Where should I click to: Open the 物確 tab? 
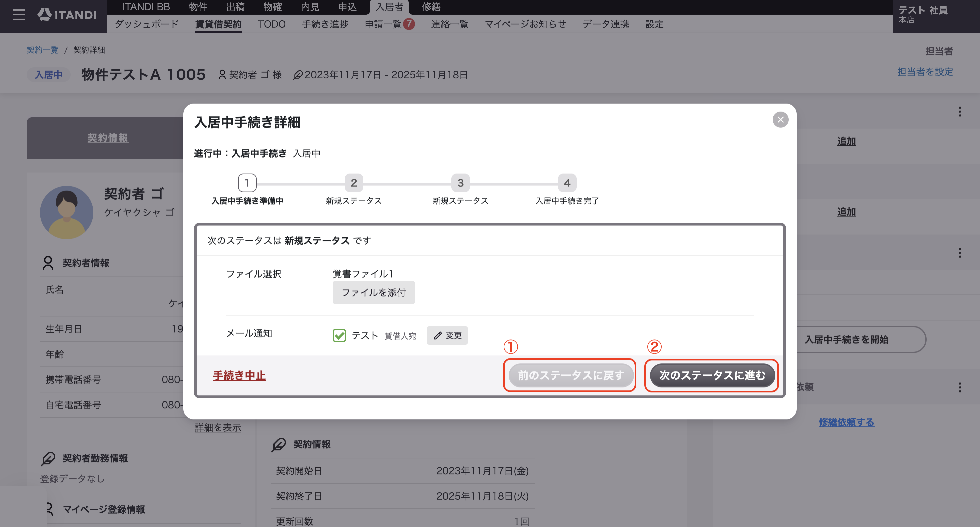(273, 7)
